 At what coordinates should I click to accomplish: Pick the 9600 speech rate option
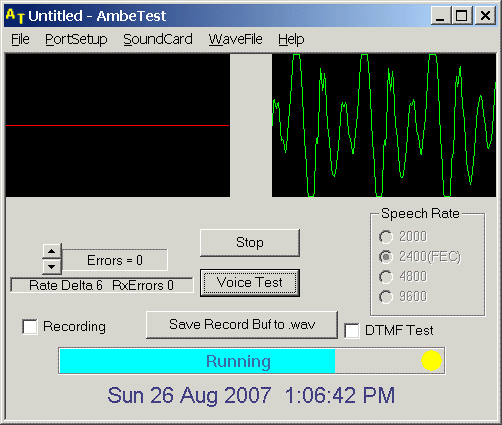coord(386,297)
